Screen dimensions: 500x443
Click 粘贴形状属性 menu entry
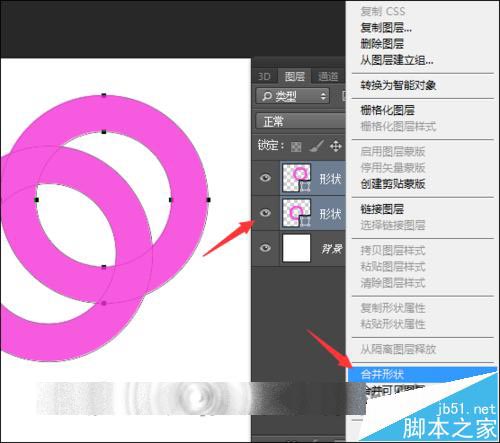point(393,324)
